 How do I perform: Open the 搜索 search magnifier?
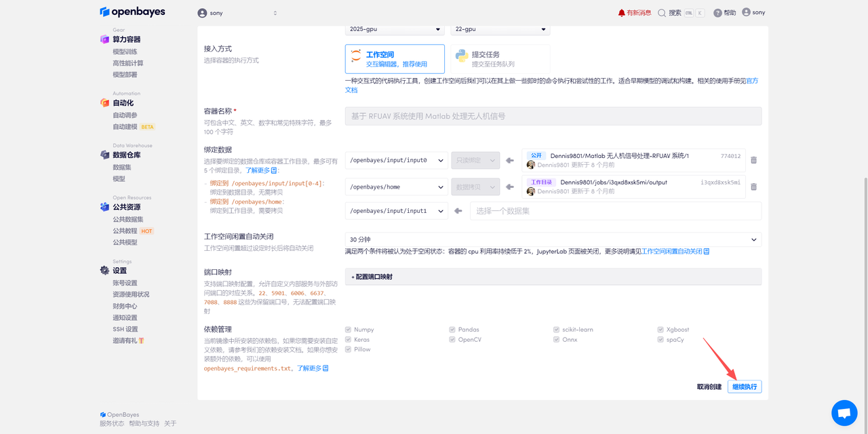click(662, 13)
